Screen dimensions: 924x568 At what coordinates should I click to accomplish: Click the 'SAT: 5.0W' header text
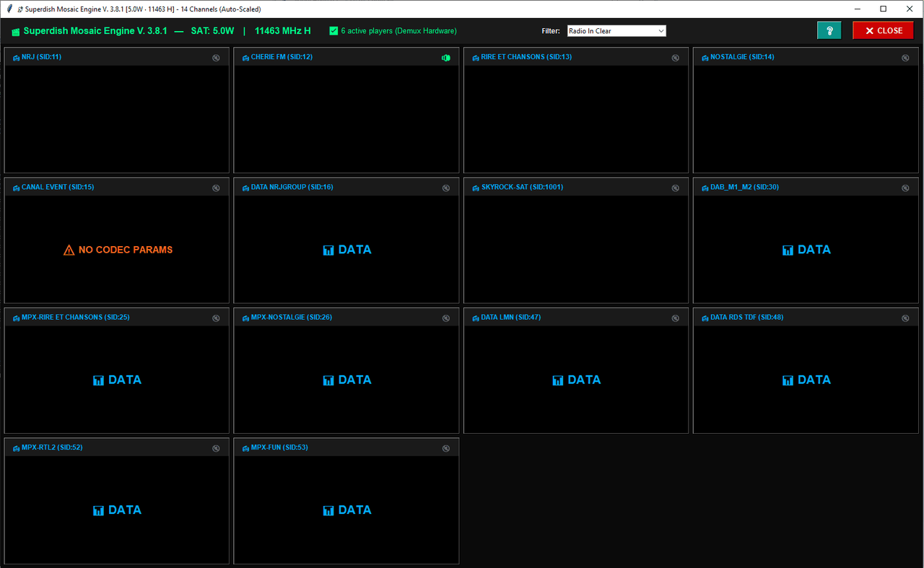tap(212, 31)
